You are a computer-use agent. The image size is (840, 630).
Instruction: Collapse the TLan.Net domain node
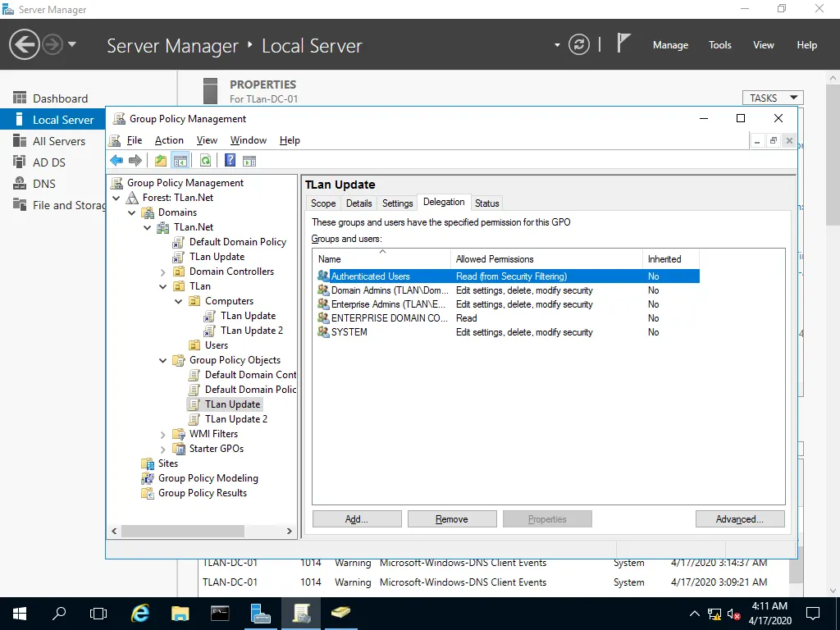coord(148,227)
